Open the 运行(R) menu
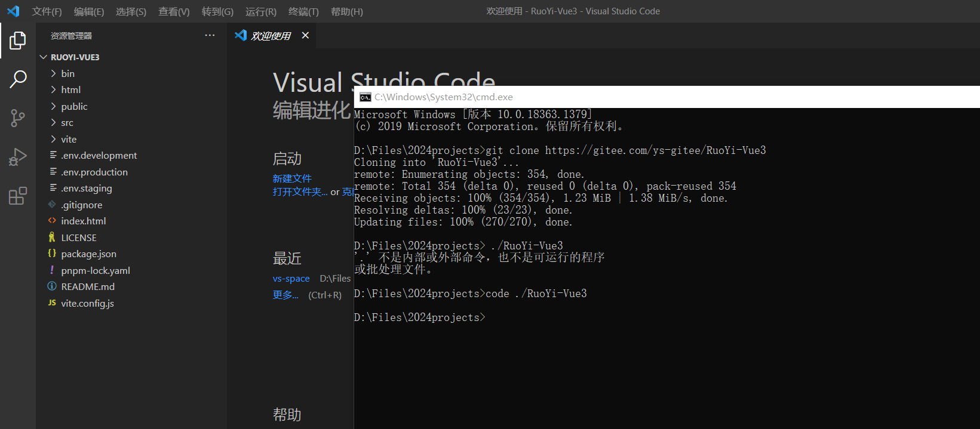Screen dimensions: 980x429 click(x=261, y=11)
